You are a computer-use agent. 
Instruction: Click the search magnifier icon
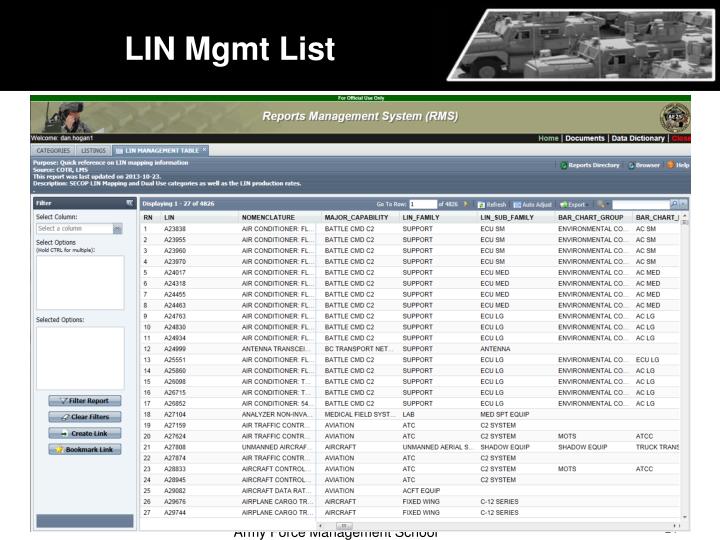[x=675, y=204]
